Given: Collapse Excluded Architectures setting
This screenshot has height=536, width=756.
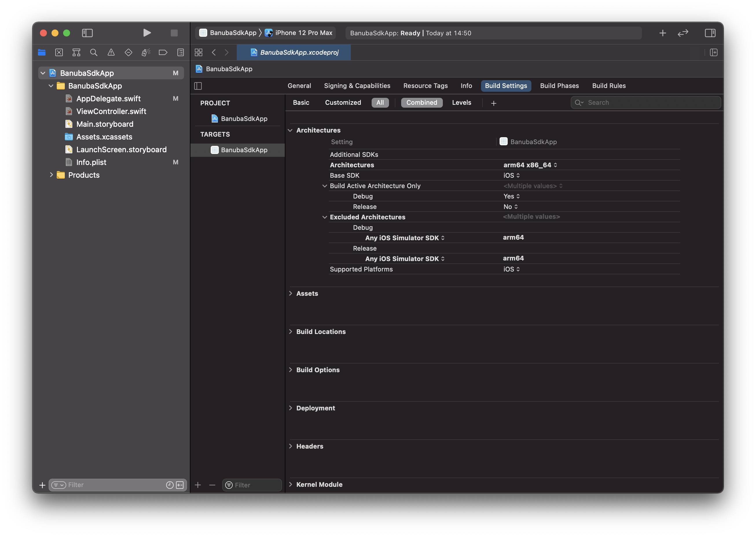Looking at the screenshot, I should [x=325, y=217].
